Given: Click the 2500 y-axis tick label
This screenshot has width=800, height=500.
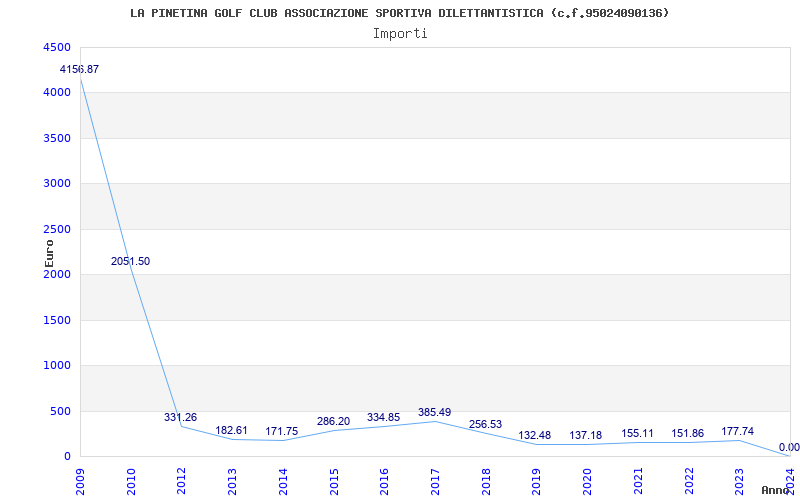Looking at the screenshot, I should [56, 229].
